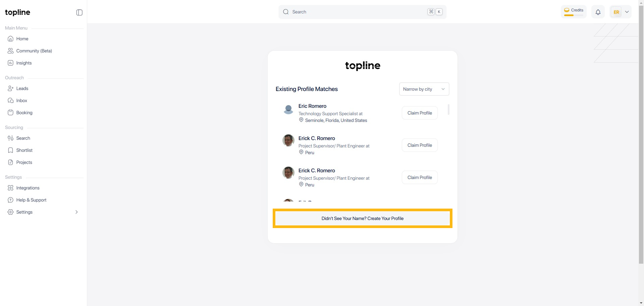644x306 pixels.
Task: Expand the Settings submenu arrow
Action: (x=76, y=212)
